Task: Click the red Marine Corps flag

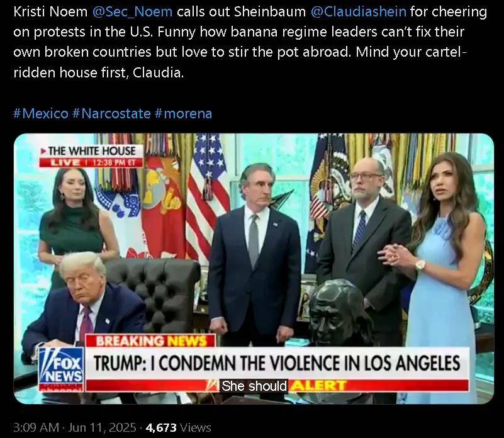Action: click(x=164, y=206)
